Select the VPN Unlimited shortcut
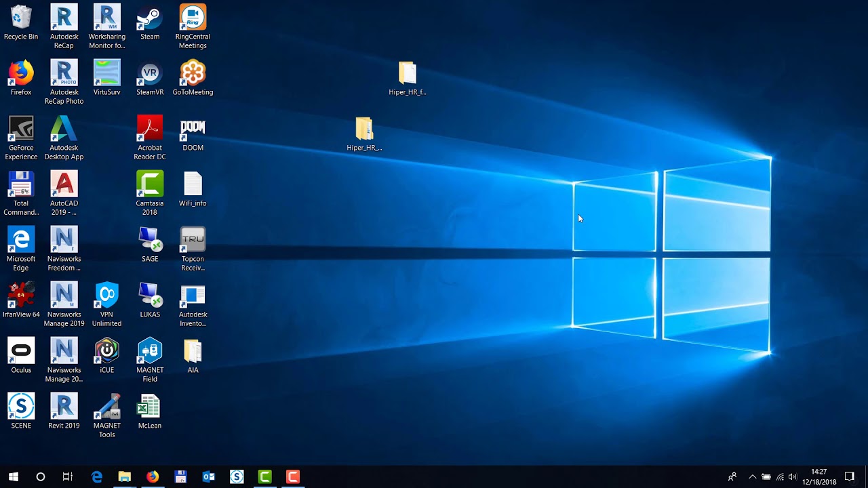The width and height of the screenshot is (868, 488). click(x=106, y=304)
